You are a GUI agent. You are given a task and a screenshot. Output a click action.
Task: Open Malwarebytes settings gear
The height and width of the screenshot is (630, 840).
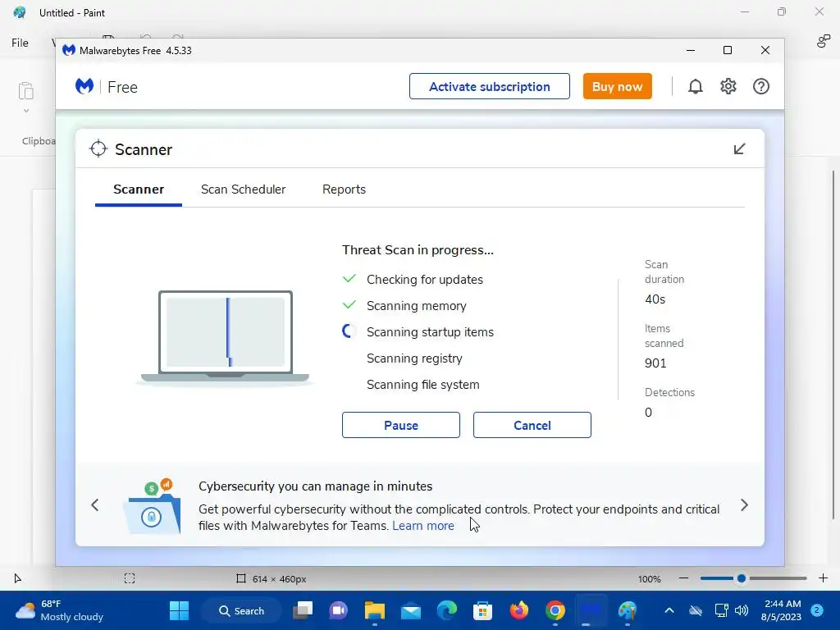pos(728,86)
